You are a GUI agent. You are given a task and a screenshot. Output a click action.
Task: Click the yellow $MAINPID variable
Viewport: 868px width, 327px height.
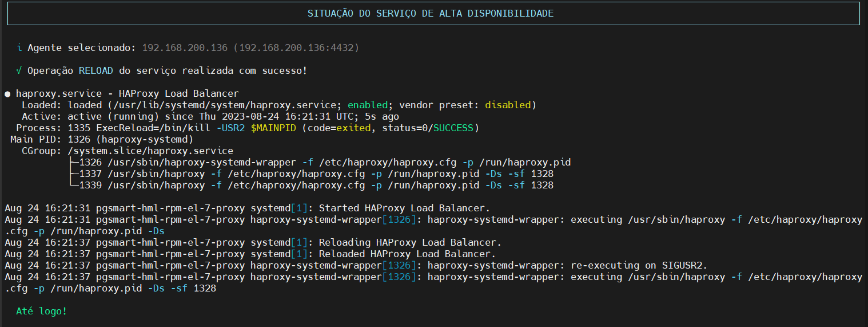pyautogui.click(x=273, y=128)
